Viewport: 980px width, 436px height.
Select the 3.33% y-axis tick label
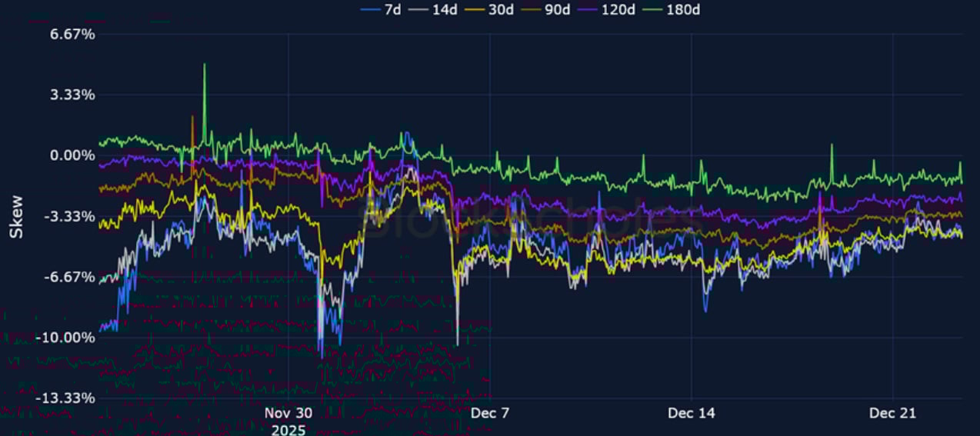pos(72,95)
